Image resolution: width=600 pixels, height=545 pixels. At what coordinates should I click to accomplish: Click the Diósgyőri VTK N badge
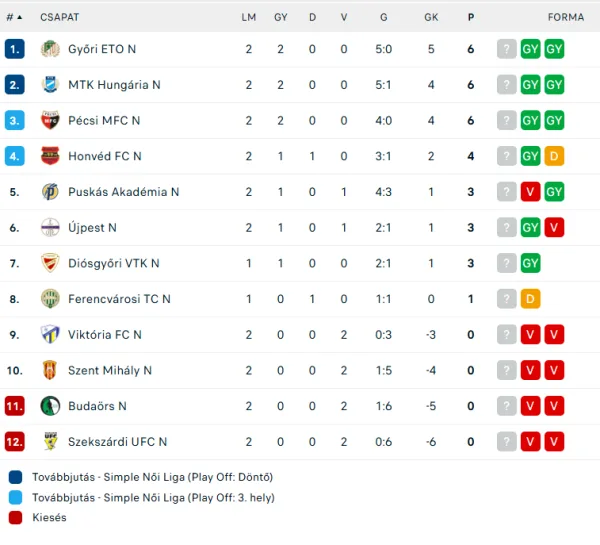coord(50,263)
